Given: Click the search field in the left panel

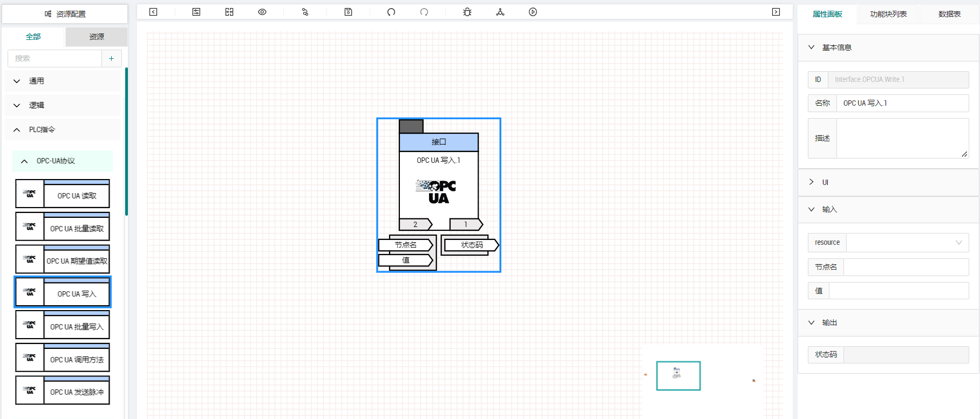Looking at the screenshot, I should pos(55,58).
